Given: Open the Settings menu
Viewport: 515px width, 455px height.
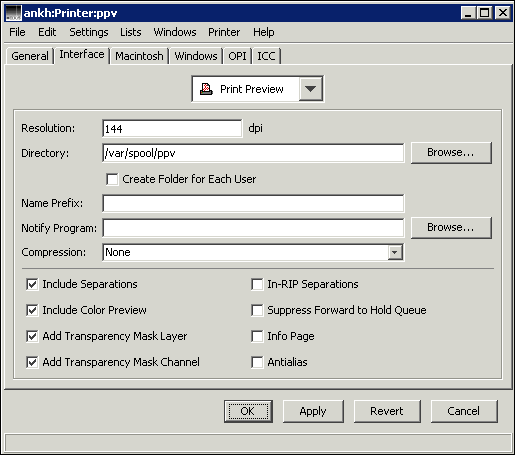Looking at the screenshot, I should click(89, 32).
